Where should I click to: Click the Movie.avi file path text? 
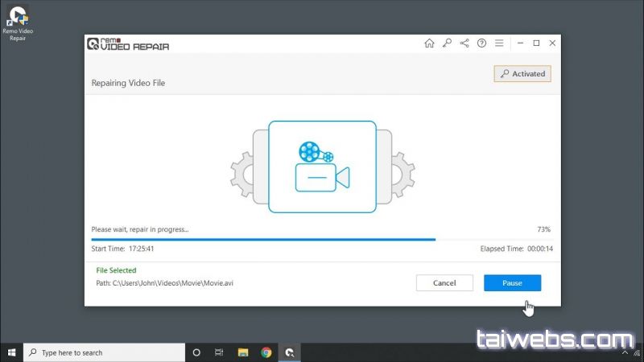(165, 283)
